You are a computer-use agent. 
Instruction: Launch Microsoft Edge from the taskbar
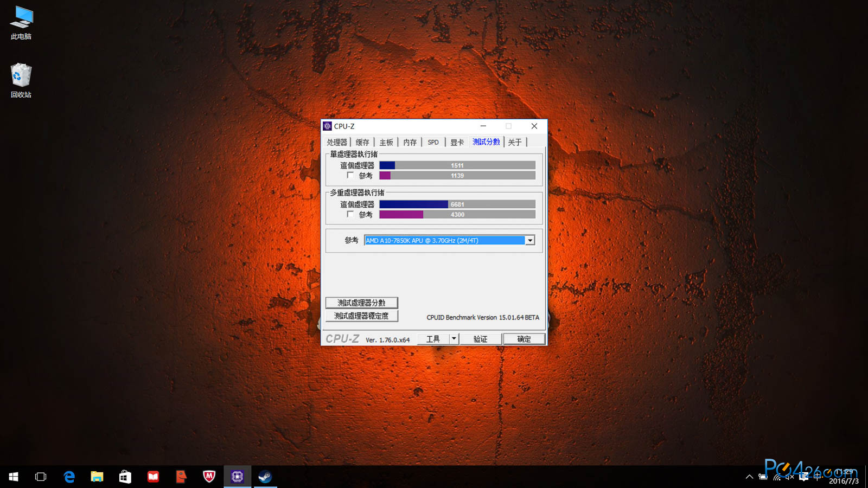point(69,477)
